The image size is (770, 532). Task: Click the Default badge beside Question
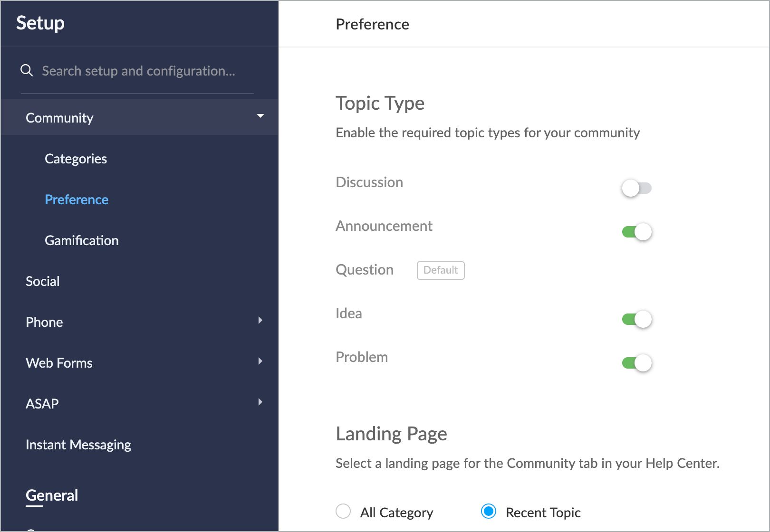point(440,270)
